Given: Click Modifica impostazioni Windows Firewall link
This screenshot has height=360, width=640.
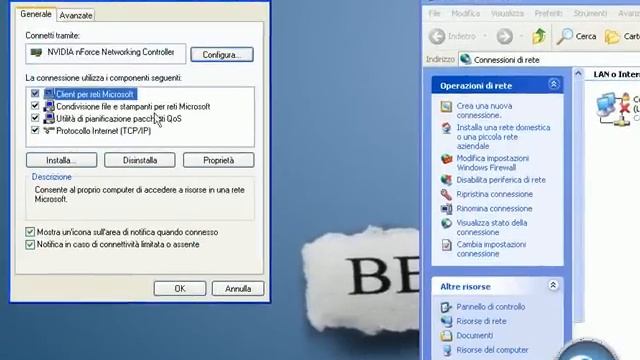Looking at the screenshot, I should tap(493, 163).
